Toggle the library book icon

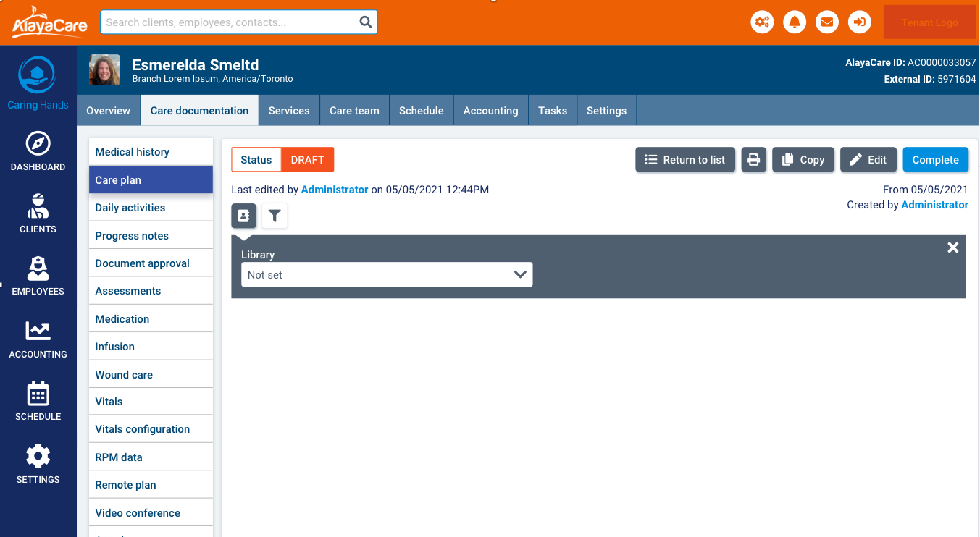click(243, 216)
